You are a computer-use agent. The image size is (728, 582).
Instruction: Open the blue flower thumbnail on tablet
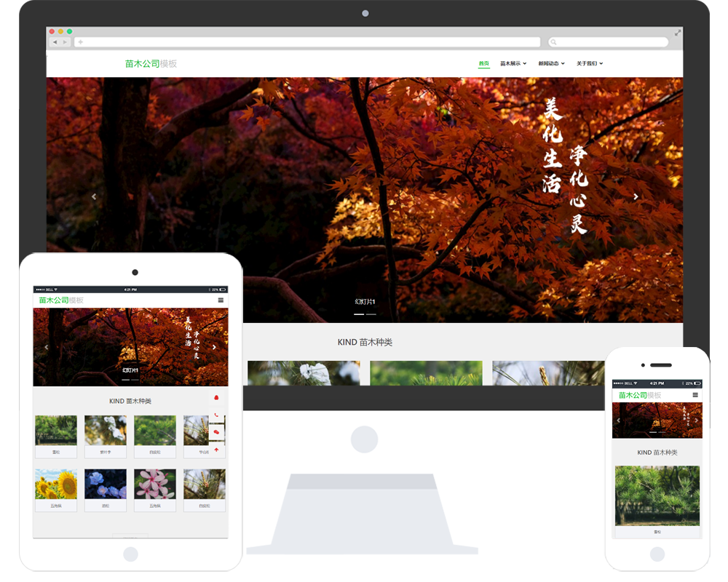coord(106,484)
